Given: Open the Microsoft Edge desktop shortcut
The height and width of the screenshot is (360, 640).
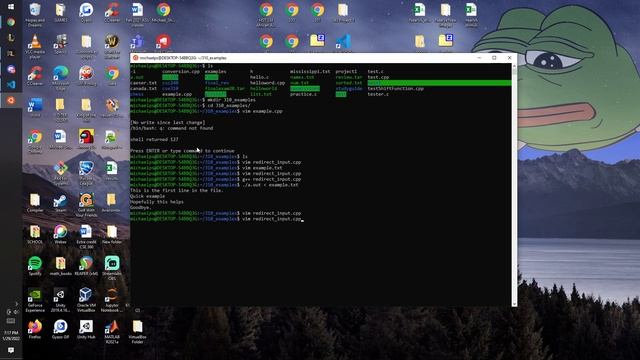Looking at the screenshot, I should pos(60,78).
